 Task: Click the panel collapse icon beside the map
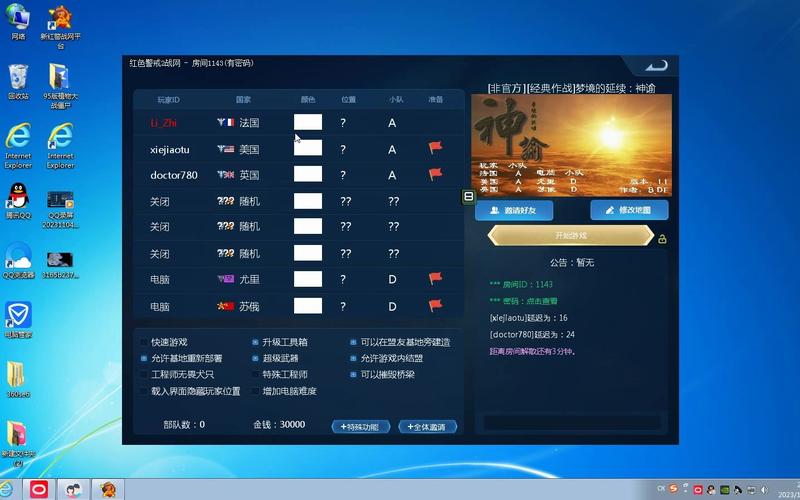pos(468,197)
